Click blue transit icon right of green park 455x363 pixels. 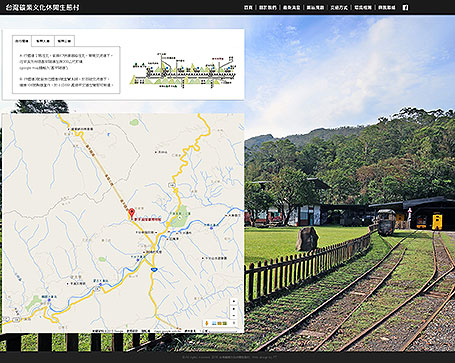211,228
